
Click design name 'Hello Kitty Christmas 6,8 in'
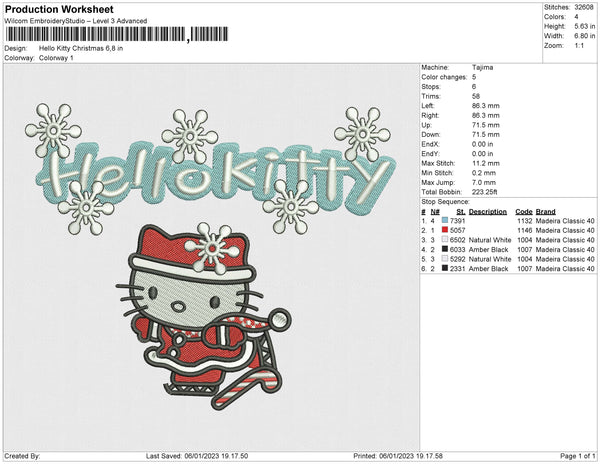pos(81,48)
